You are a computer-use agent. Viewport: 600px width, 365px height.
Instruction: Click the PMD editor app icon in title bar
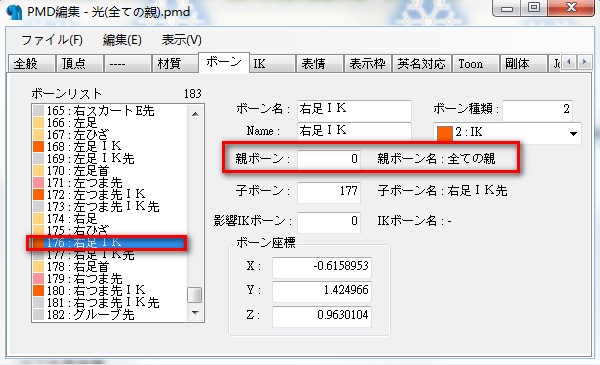click(x=14, y=11)
